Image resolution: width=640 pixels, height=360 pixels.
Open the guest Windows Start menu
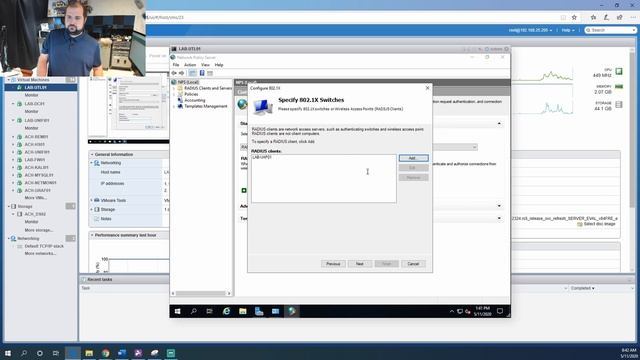178,311
